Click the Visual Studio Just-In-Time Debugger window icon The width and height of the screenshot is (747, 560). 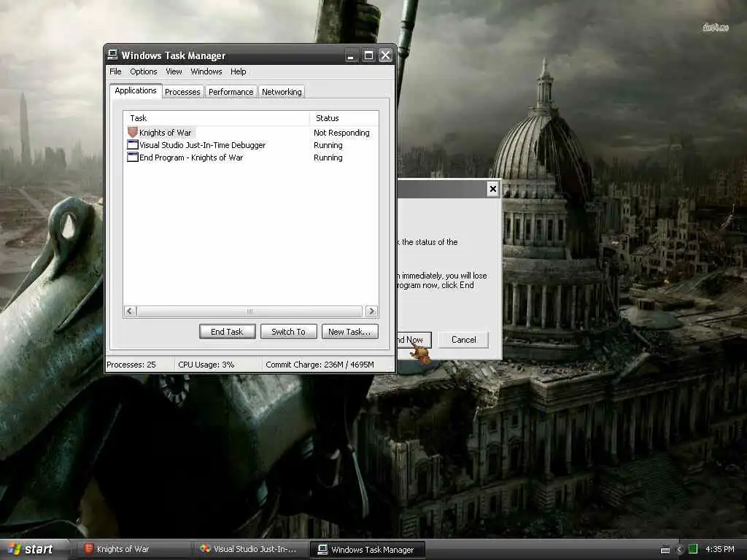133,145
